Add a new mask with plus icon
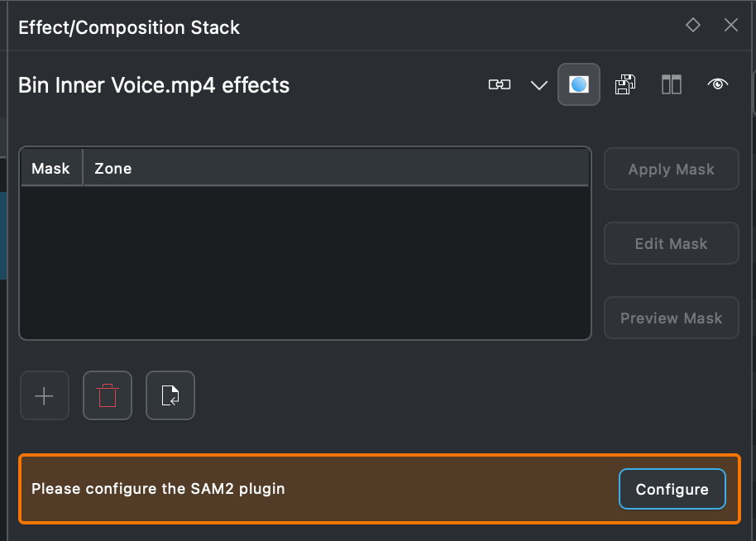Viewport: 756px width, 541px height. pos(45,395)
